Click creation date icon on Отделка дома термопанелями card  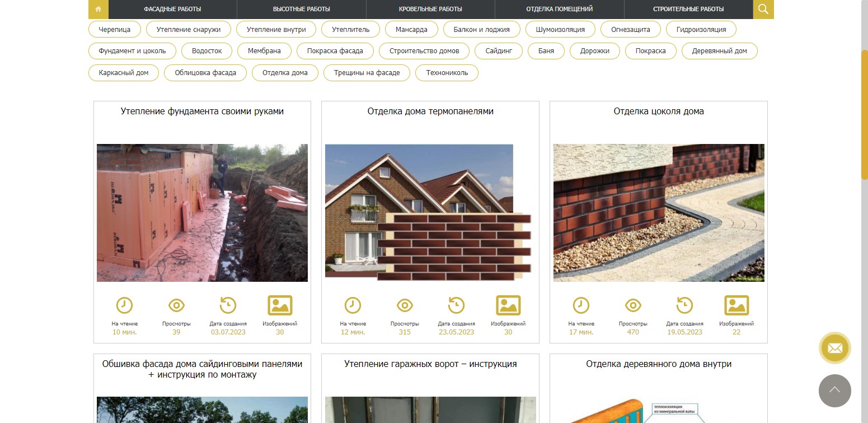[456, 305]
